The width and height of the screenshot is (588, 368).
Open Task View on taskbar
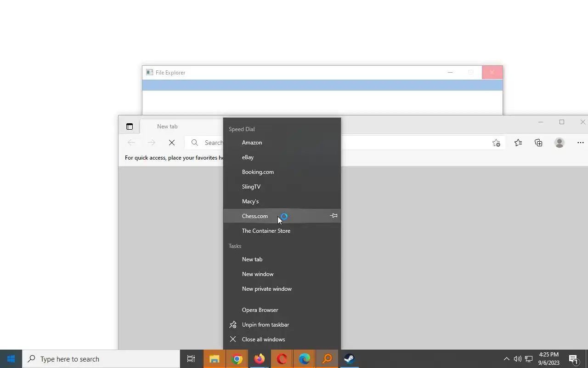(x=191, y=359)
